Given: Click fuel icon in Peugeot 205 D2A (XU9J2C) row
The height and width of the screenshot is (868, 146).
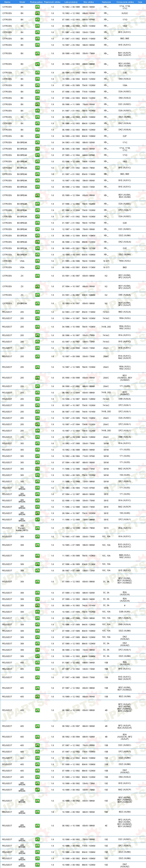Looking at the screenshot, I should tap(37, 418).
